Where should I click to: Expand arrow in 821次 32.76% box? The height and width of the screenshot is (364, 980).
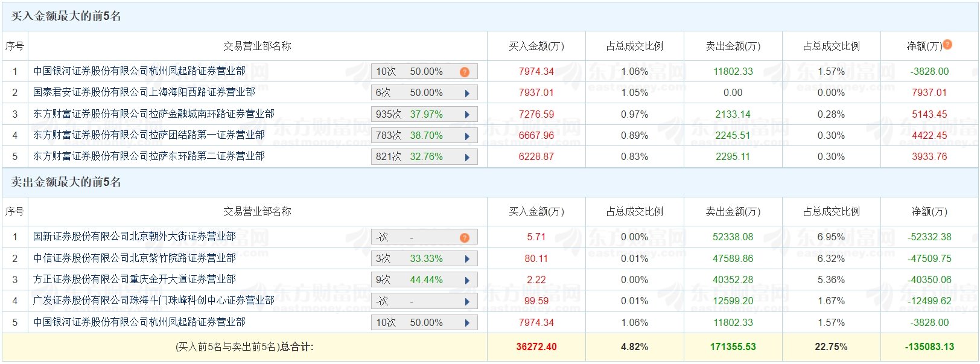tap(467, 157)
